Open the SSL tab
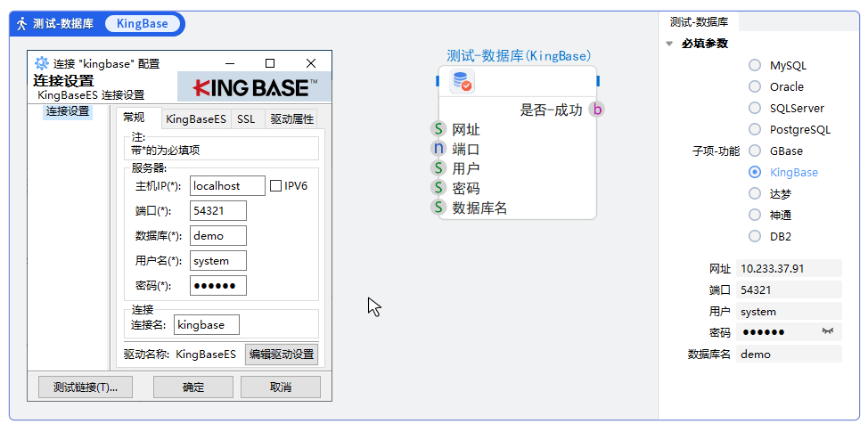The width and height of the screenshot is (868, 432). pos(246,119)
